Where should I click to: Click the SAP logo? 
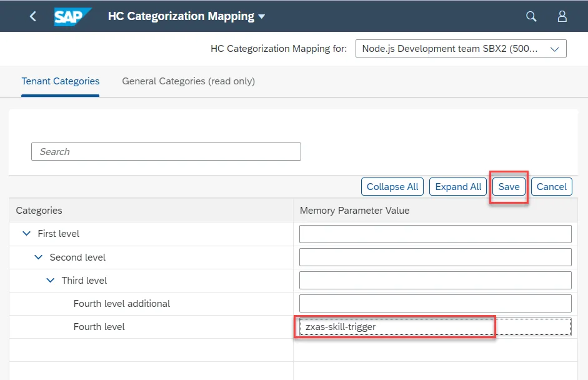pyautogui.click(x=72, y=16)
